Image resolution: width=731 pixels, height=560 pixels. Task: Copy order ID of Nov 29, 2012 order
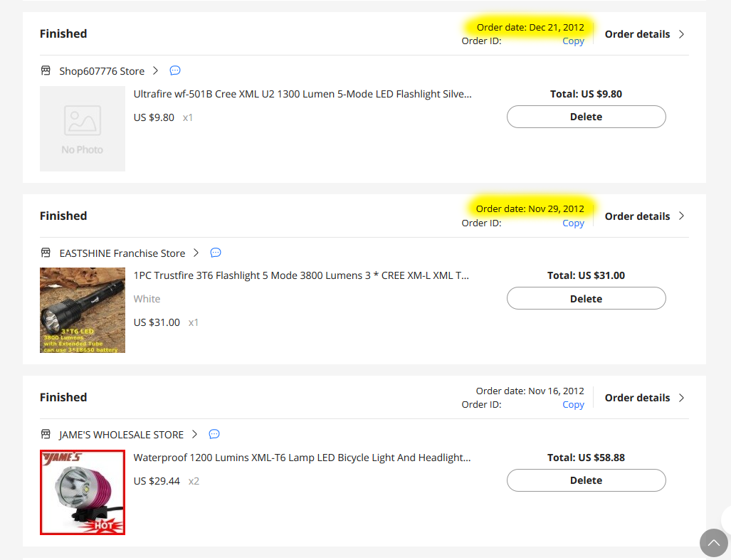click(573, 223)
